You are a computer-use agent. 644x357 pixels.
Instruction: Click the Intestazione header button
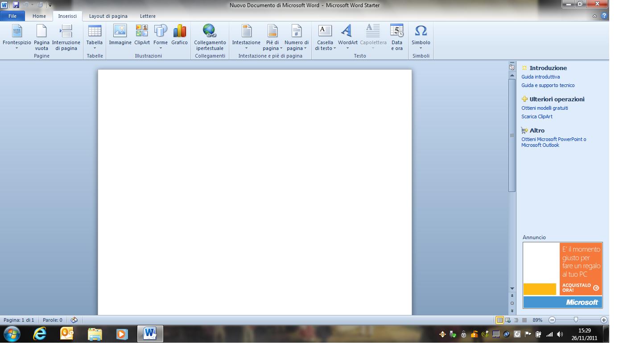246,37
